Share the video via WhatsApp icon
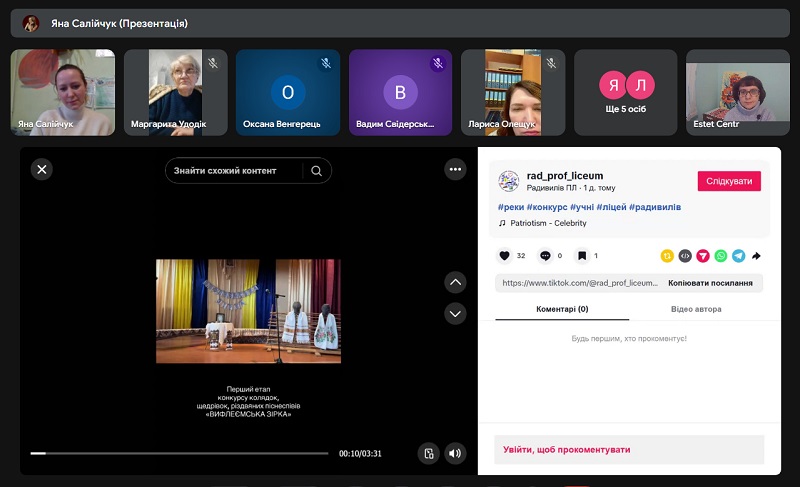The image size is (800, 487). click(721, 256)
